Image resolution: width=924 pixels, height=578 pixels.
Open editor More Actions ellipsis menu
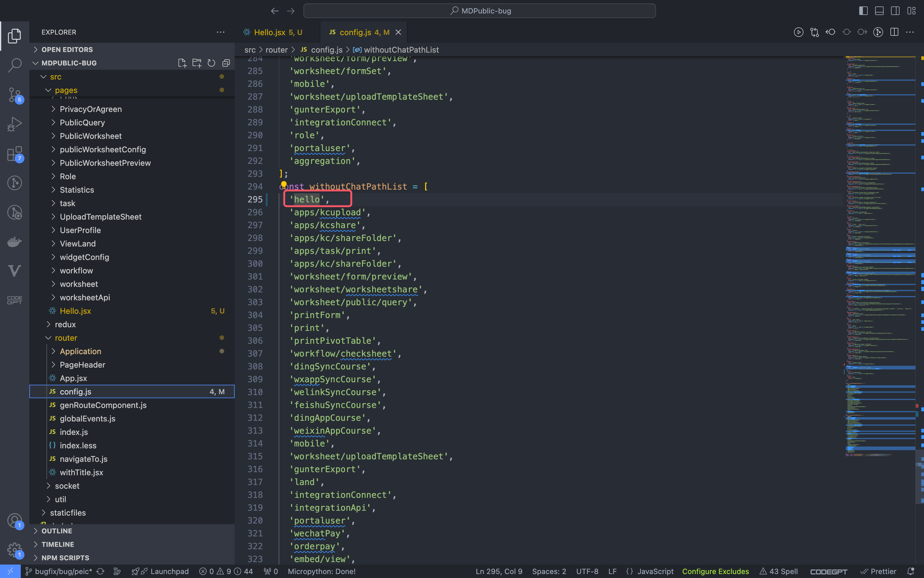pyautogui.click(x=910, y=32)
